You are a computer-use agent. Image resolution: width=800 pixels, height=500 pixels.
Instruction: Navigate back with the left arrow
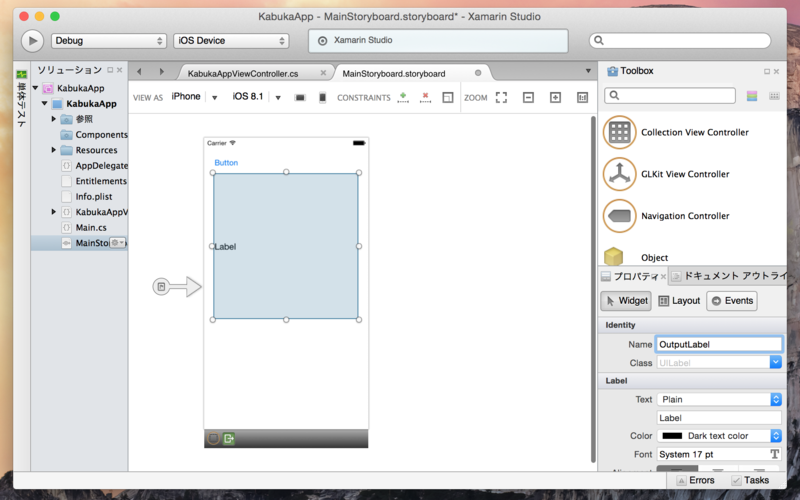pyautogui.click(x=139, y=71)
